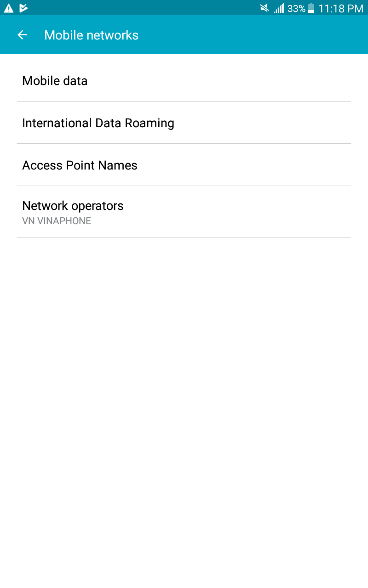The height and width of the screenshot is (588, 368).
Task: Tap the battery icon in status bar
Action: click(311, 8)
